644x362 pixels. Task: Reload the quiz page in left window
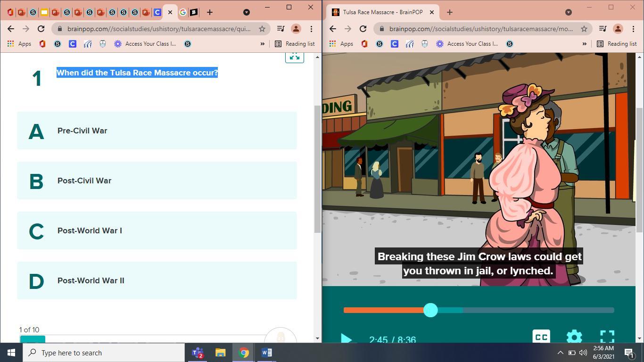click(x=41, y=29)
